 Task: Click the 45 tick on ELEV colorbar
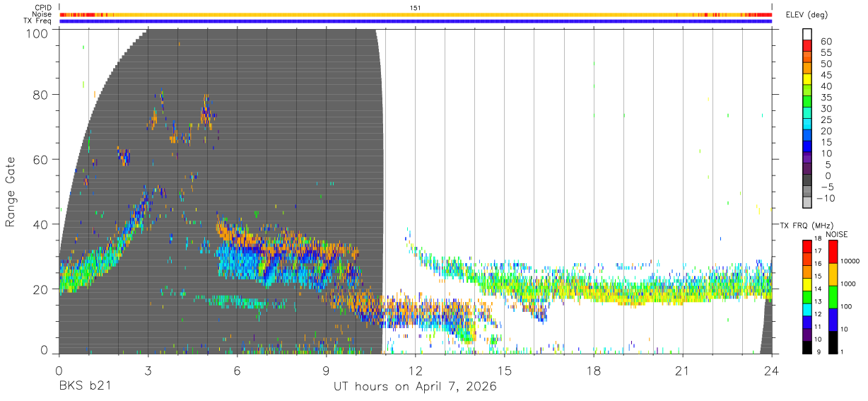coord(826,75)
